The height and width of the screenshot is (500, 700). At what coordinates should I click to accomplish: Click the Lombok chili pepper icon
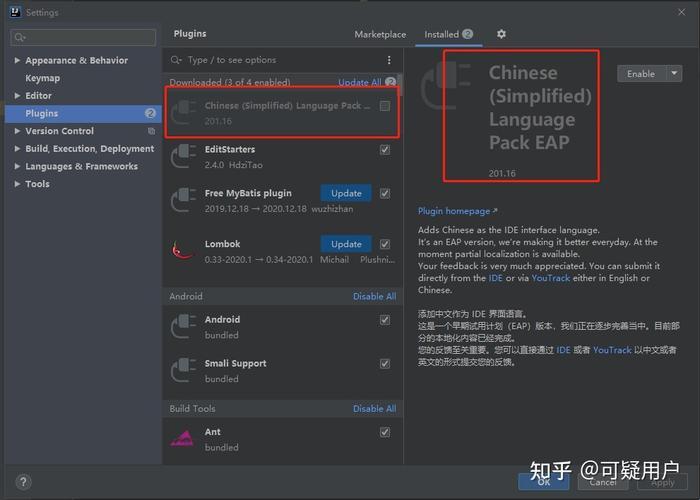182,250
